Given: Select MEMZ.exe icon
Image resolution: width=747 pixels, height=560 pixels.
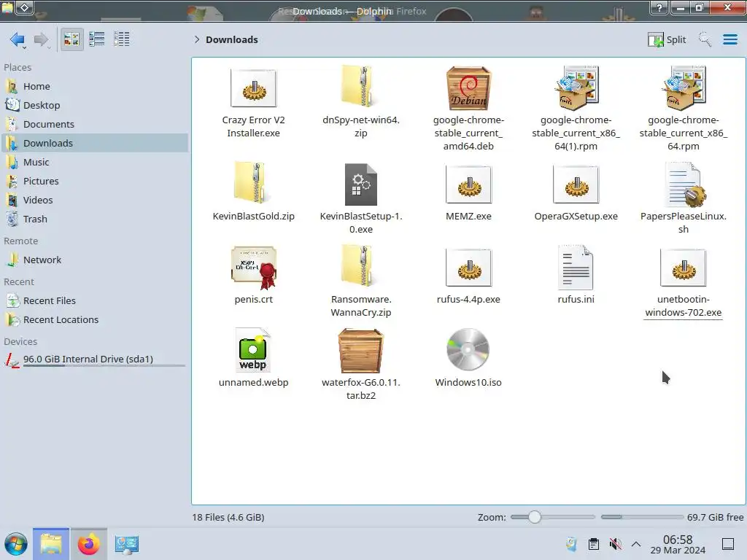Looking at the screenshot, I should [x=468, y=184].
